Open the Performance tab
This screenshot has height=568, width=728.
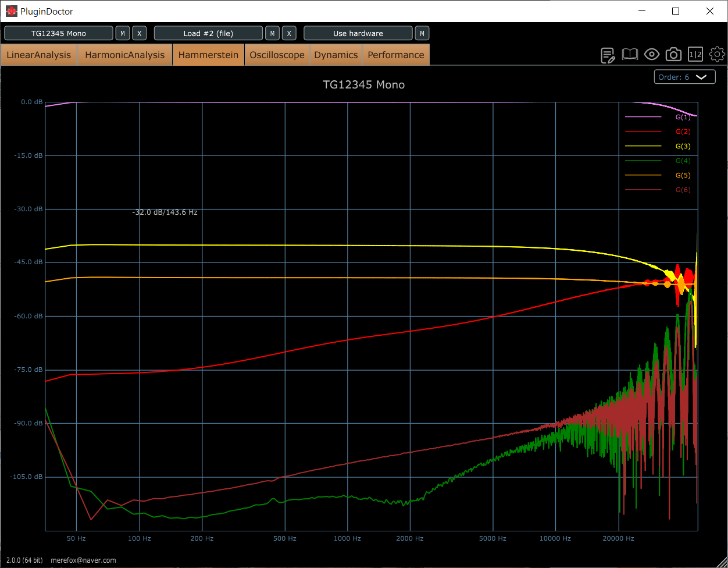click(x=396, y=55)
